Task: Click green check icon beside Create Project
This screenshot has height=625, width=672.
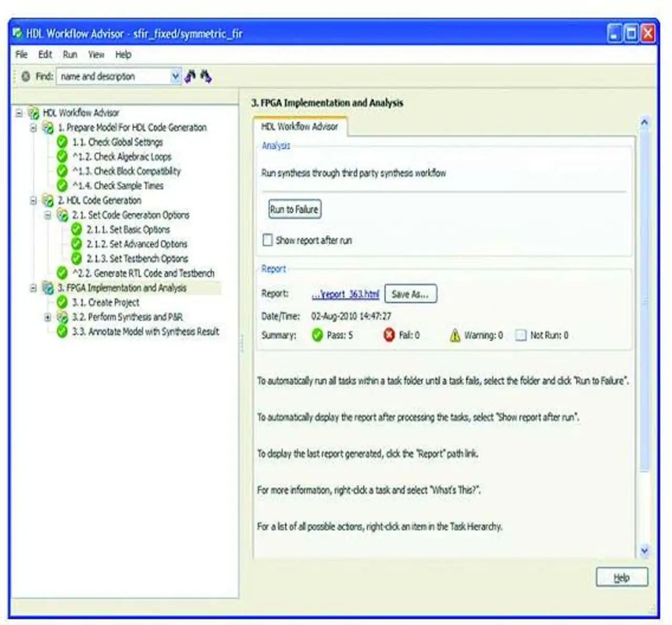Action: [62, 303]
